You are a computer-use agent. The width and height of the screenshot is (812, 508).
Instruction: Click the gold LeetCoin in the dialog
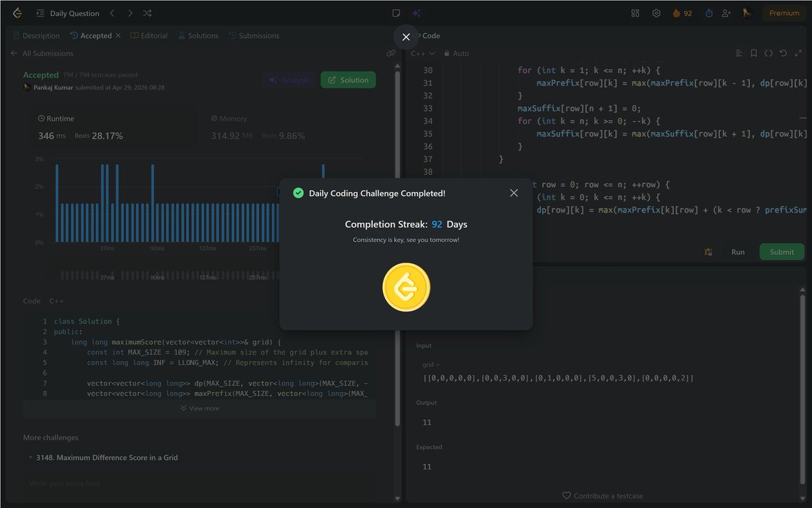pos(406,287)
